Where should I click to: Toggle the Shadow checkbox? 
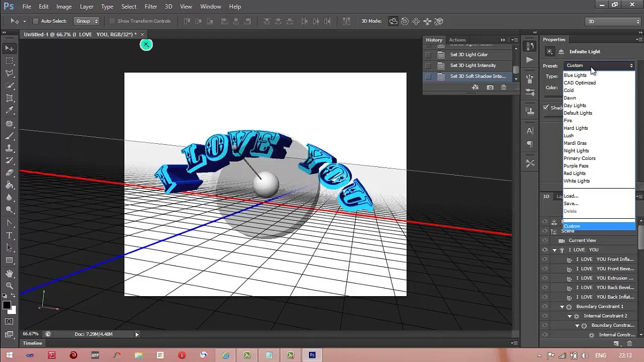coord(546,108)
